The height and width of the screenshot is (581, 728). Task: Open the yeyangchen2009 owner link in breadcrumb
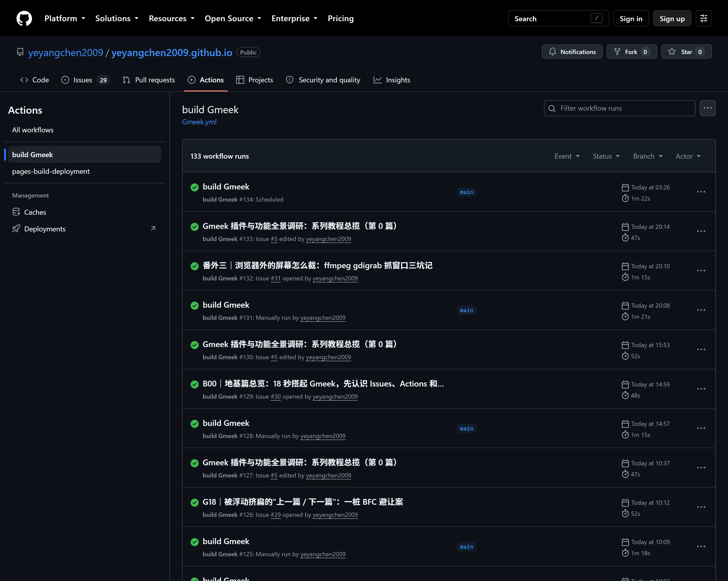pos(65,52)
